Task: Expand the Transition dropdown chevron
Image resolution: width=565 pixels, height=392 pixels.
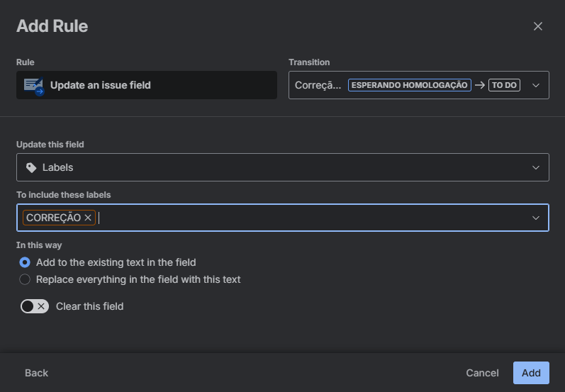Action: [x=536, y=85]
